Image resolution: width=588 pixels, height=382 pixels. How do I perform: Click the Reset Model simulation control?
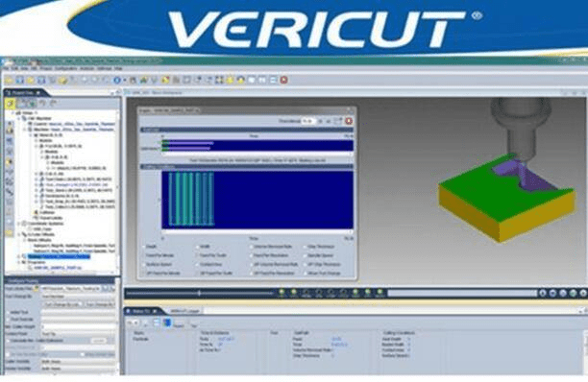(543, 294)
